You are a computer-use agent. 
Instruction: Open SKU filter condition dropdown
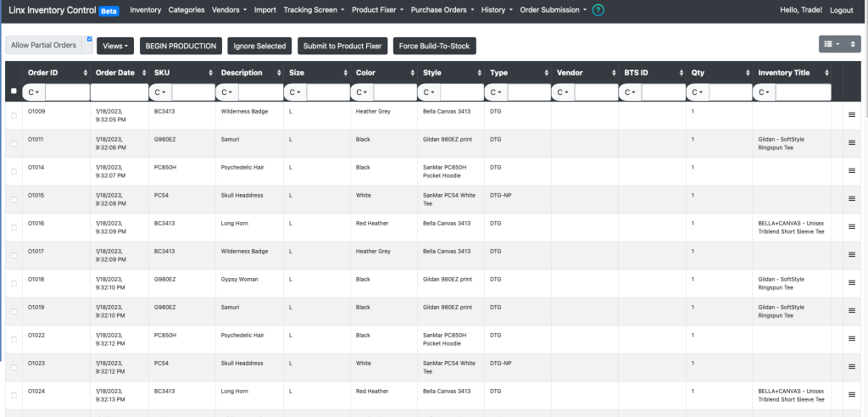coord(160,92)
